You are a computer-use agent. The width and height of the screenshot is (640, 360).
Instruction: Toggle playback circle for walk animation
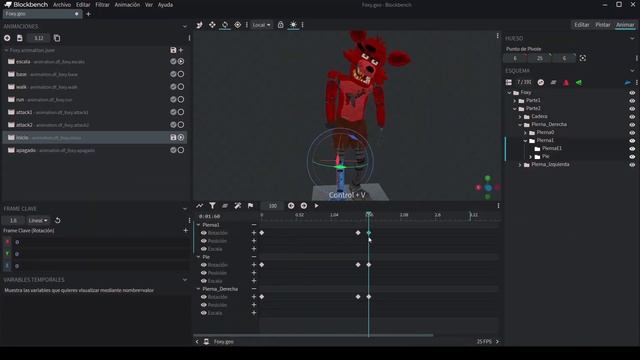point(181,87)
